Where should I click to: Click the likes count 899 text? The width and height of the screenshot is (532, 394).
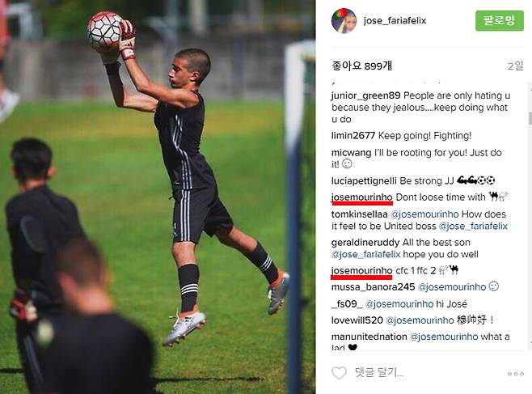pyautogui.click(x=361, y=66)
